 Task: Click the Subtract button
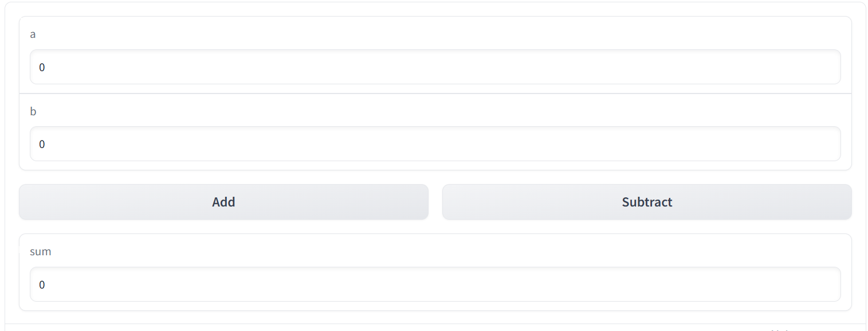point(647,202)
